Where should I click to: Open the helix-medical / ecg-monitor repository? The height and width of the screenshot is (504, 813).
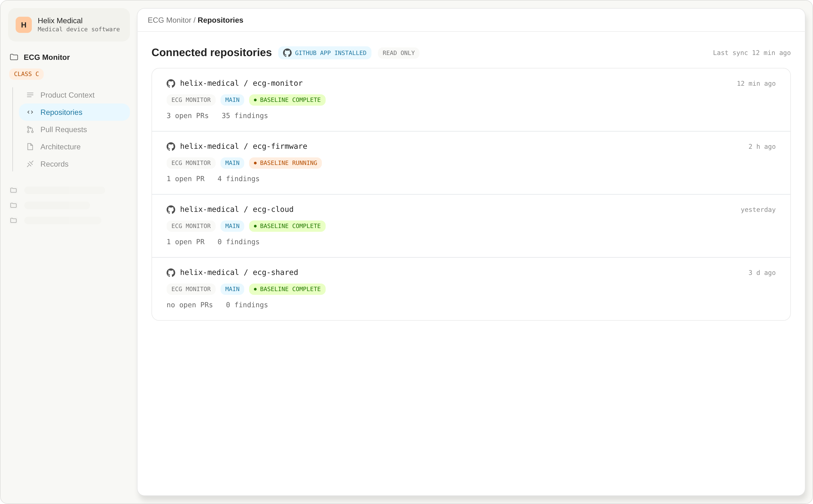point(241,83)
